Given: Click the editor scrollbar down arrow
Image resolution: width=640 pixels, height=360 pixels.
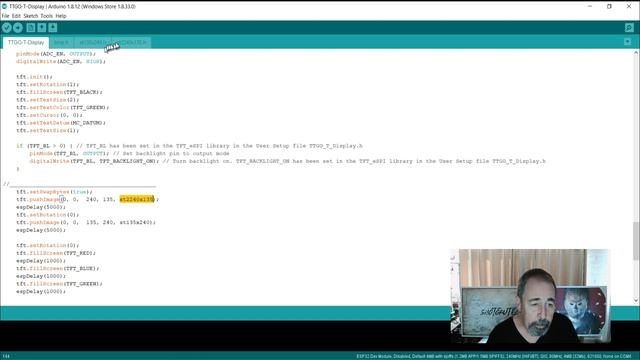Looking at the screenshot, I should 636,301.
